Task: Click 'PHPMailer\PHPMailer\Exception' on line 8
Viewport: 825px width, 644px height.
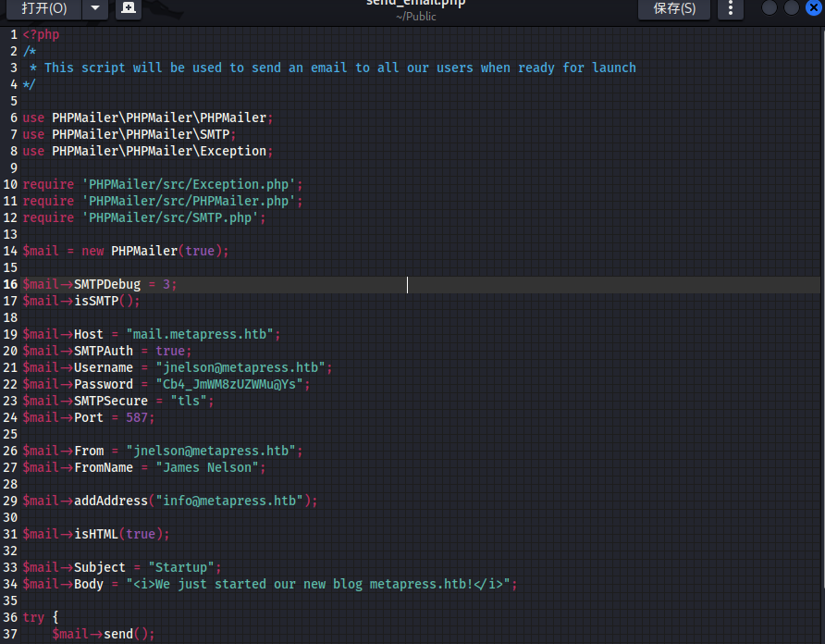Action: tap(159, 151)
